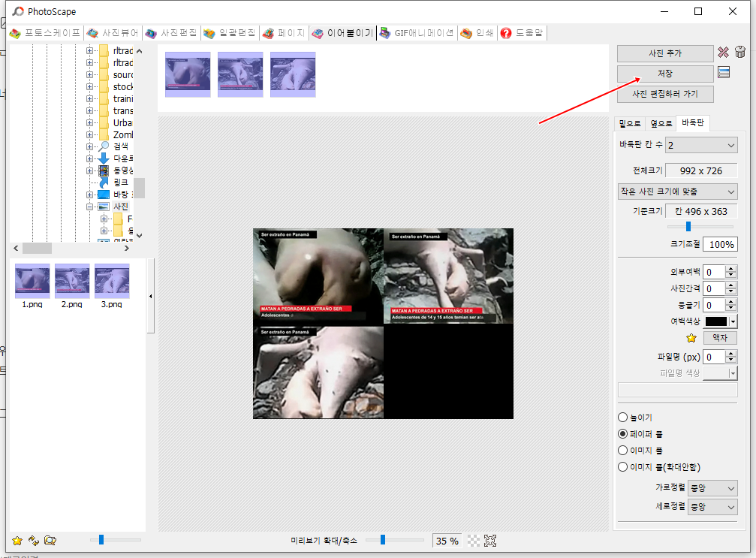Expand the 검색 tree node

(x=89, y=146)
